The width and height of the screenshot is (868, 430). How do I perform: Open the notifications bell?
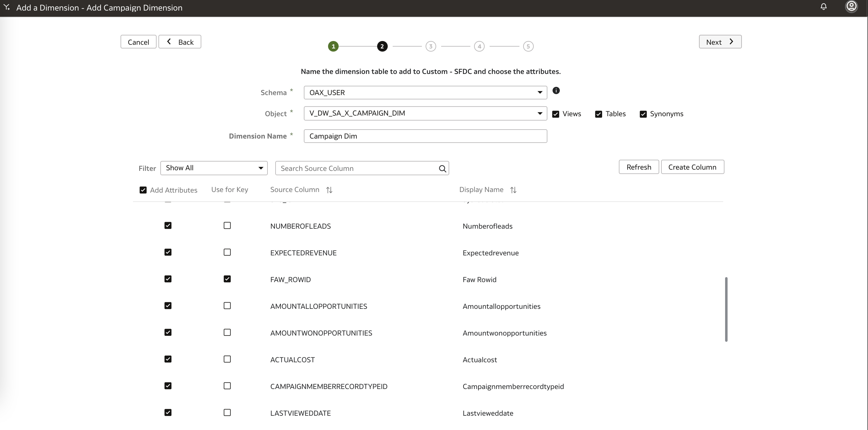824,7
